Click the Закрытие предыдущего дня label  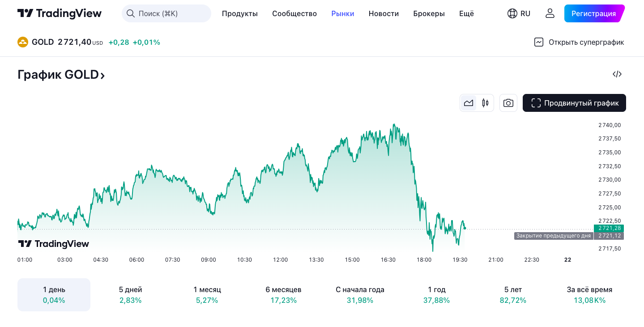point(554,236)
